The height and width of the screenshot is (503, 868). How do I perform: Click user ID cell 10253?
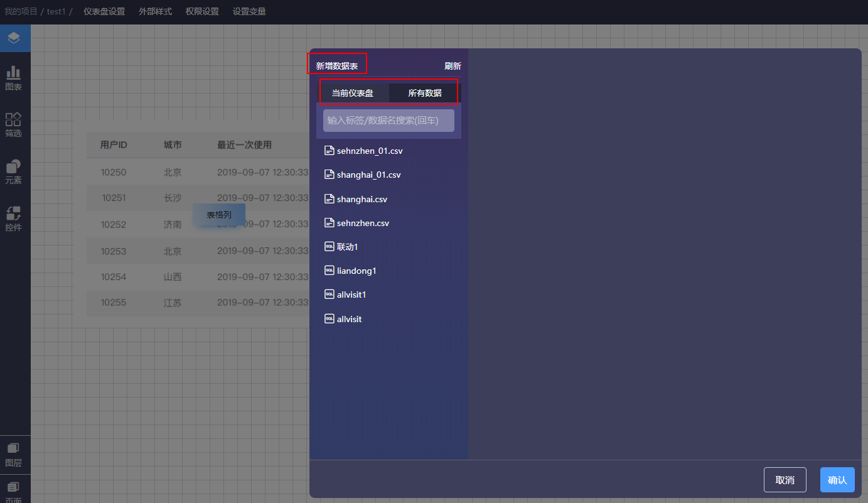tap(114, 251)
